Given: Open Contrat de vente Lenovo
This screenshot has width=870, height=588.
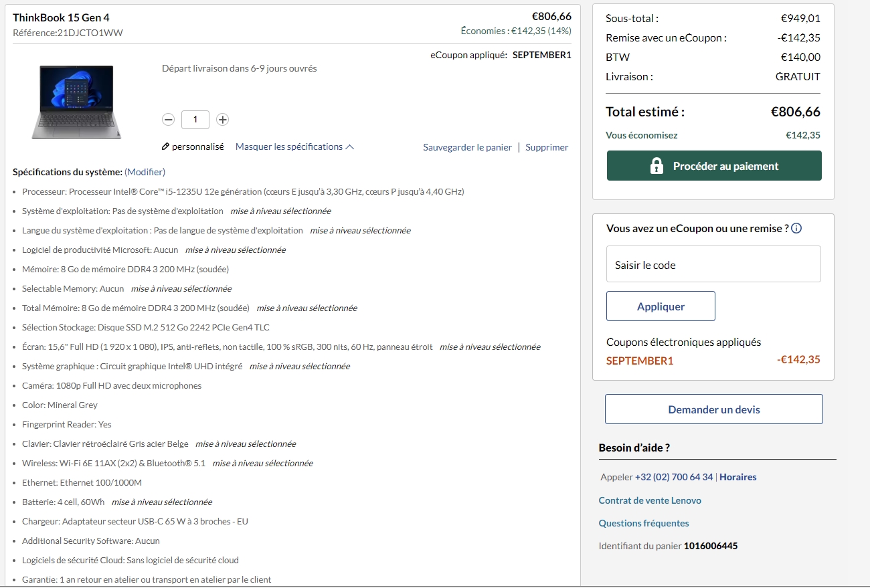Looking at the screenshot, I should point(650,500).
